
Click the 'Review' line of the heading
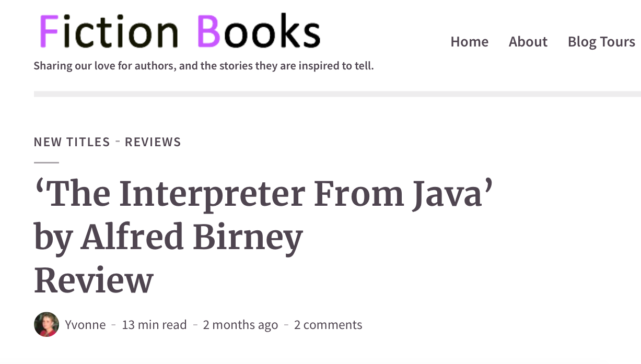(93, 280)
